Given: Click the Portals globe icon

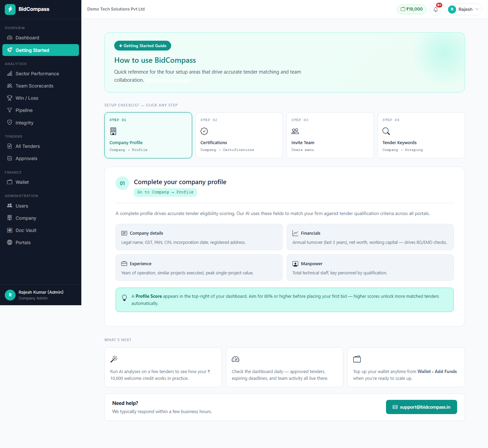Looking at the screenshot, I should click(9, 242).
